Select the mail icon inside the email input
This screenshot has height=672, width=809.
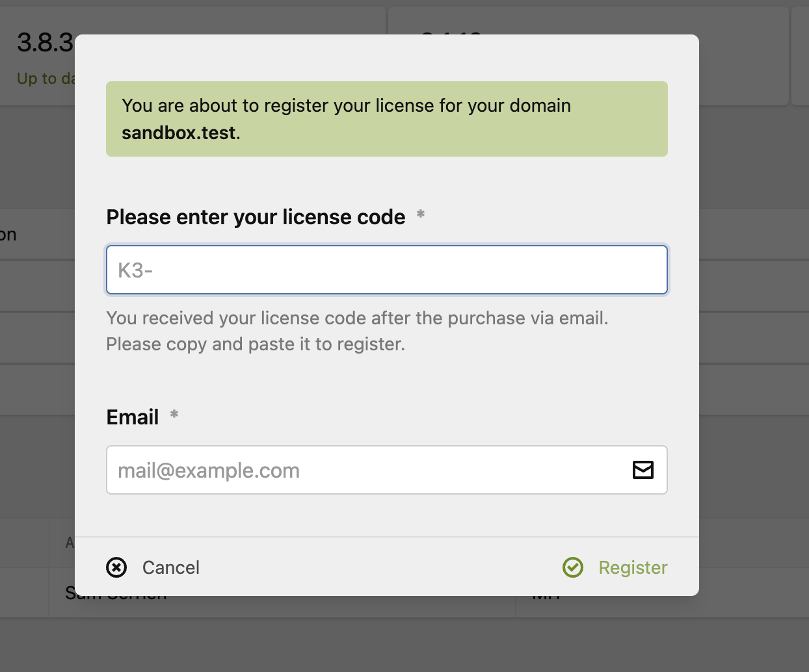click(x=643, y=470)
